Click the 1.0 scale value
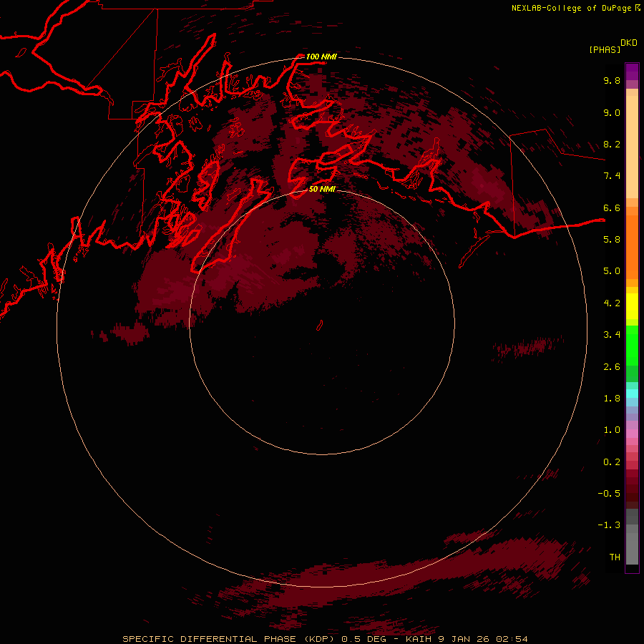Screen dimensions: 644x644 [612, 430]
